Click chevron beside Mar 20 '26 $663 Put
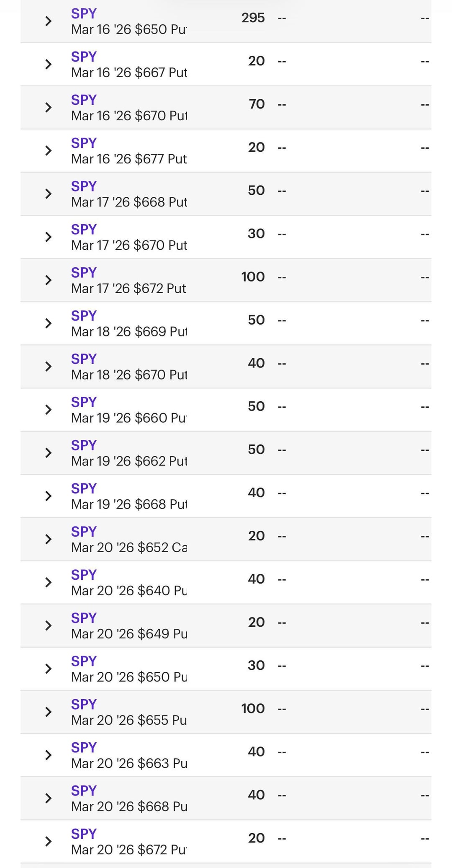The image size is (452, 868). coord(49,755)
